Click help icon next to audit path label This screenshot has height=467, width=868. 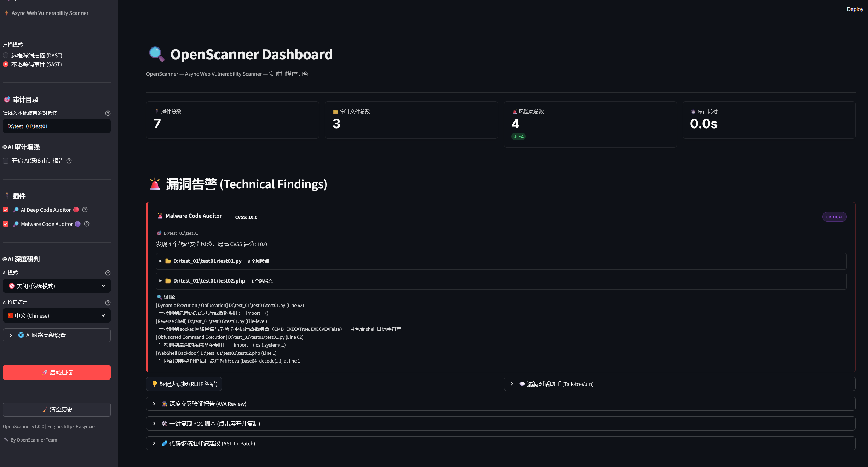[108, 113]
